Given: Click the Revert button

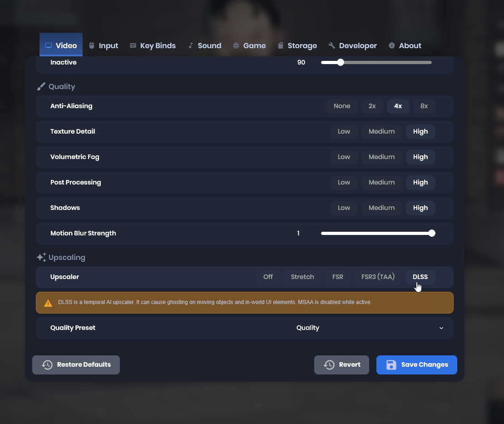Looking at the screenshot, I should pyautogui.click(x=341, y=365).
